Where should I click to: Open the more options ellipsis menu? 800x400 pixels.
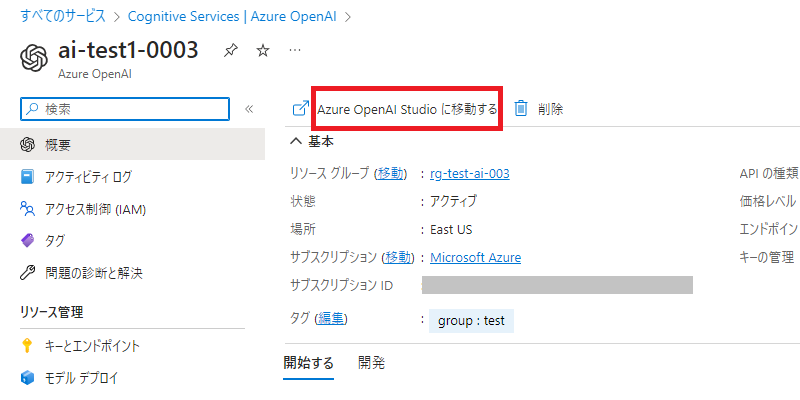tap(294, 50)
